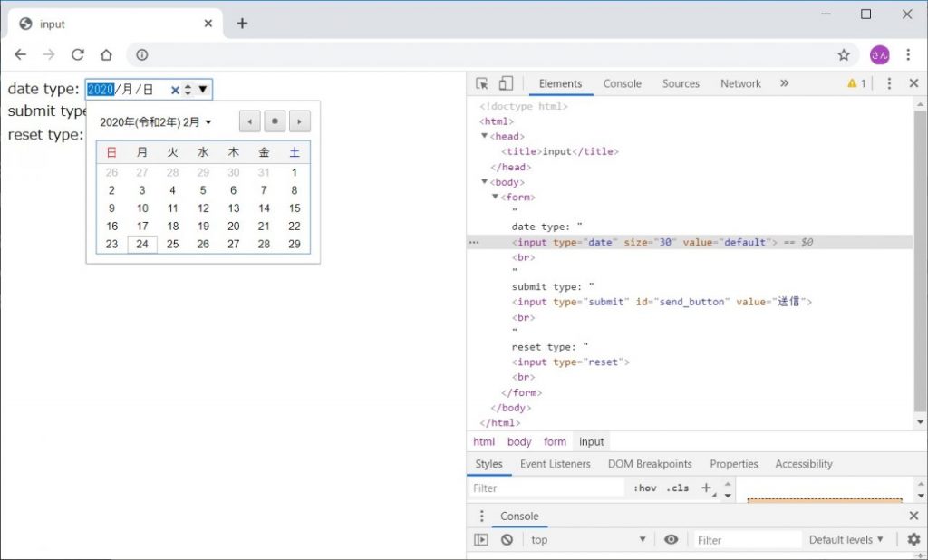Open the Network panel tab
Screen dimensions: 928x560
tap(740, 82)
